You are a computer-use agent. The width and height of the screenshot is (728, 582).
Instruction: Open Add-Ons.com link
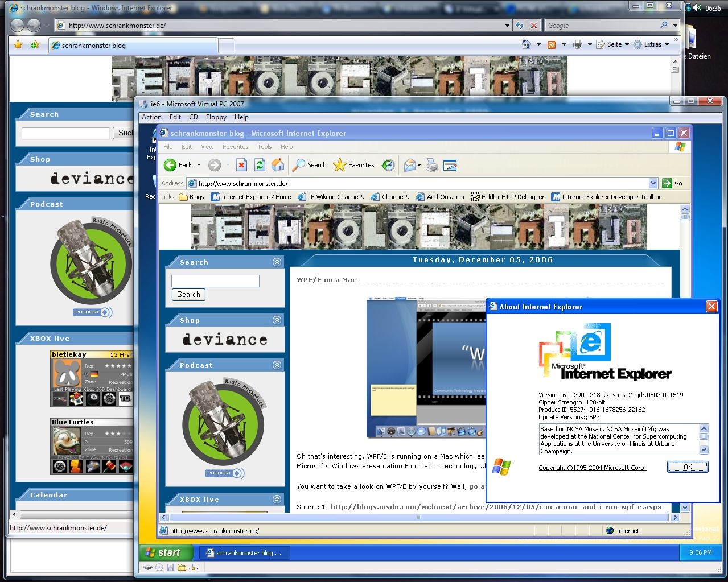[x=440, y=197]
